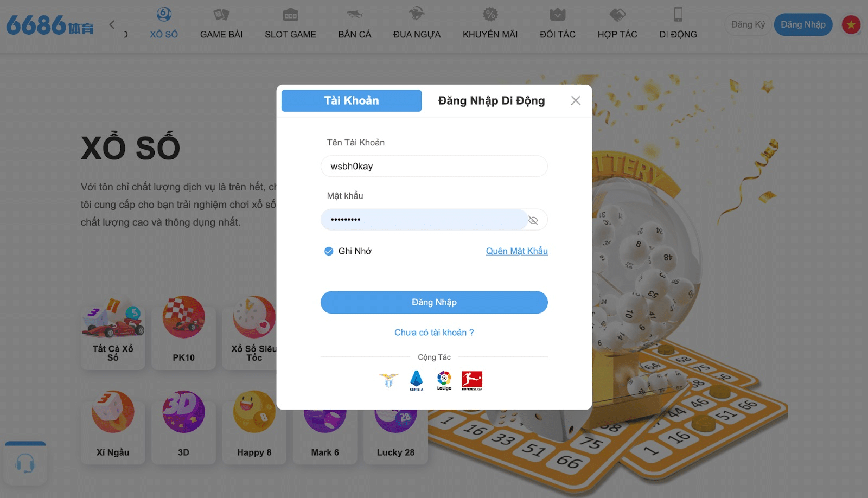The height and width of the screenshot is (498, 868).
Task: Click the Lazio eagle crest logo
Action: [388, 380]
